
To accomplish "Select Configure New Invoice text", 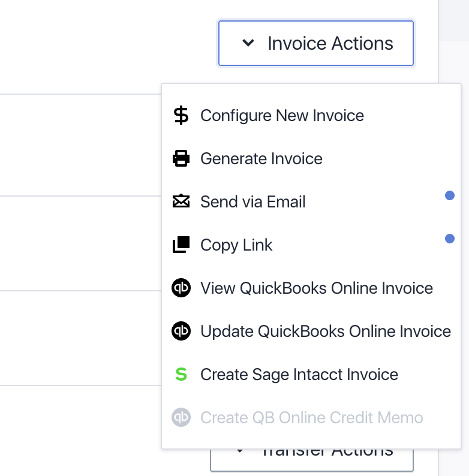I will [282, 115].
